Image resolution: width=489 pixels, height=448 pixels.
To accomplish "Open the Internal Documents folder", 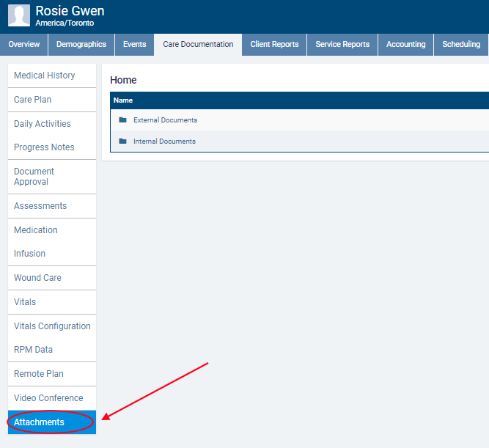I will (x=164, y=142).
